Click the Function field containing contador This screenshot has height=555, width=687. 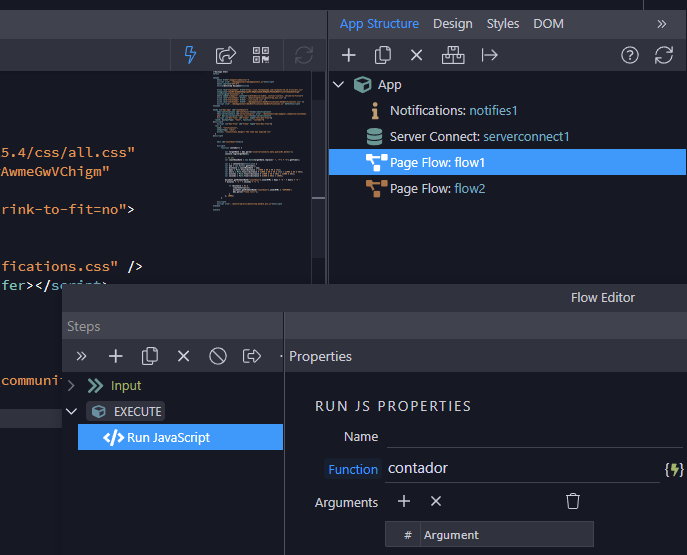click(x=522, y=469)
